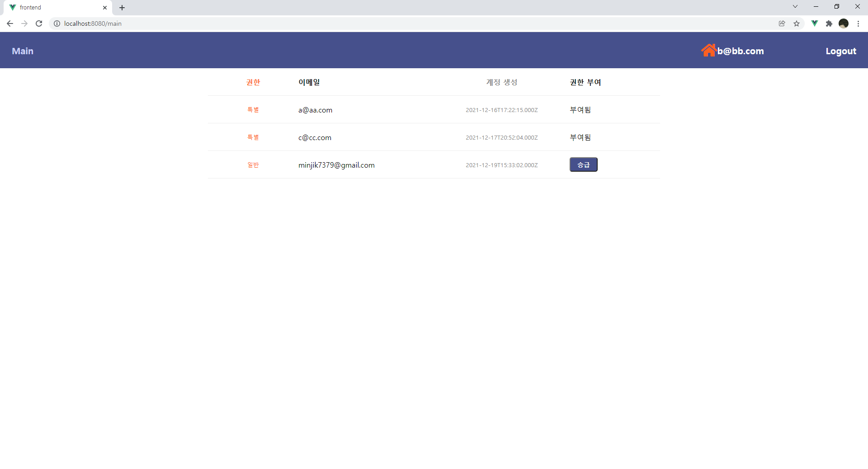Screen dimensions: 868x469
Task: Click the Logout button
Action: point(841,51)
